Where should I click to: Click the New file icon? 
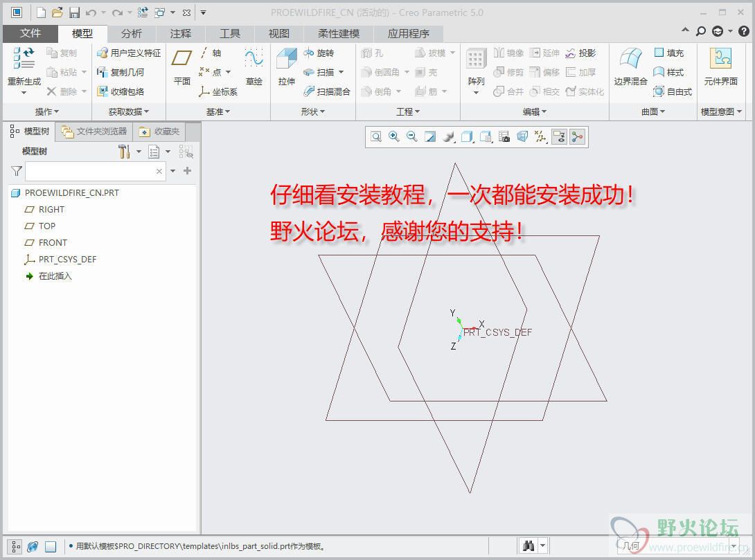tap(42, 12)
